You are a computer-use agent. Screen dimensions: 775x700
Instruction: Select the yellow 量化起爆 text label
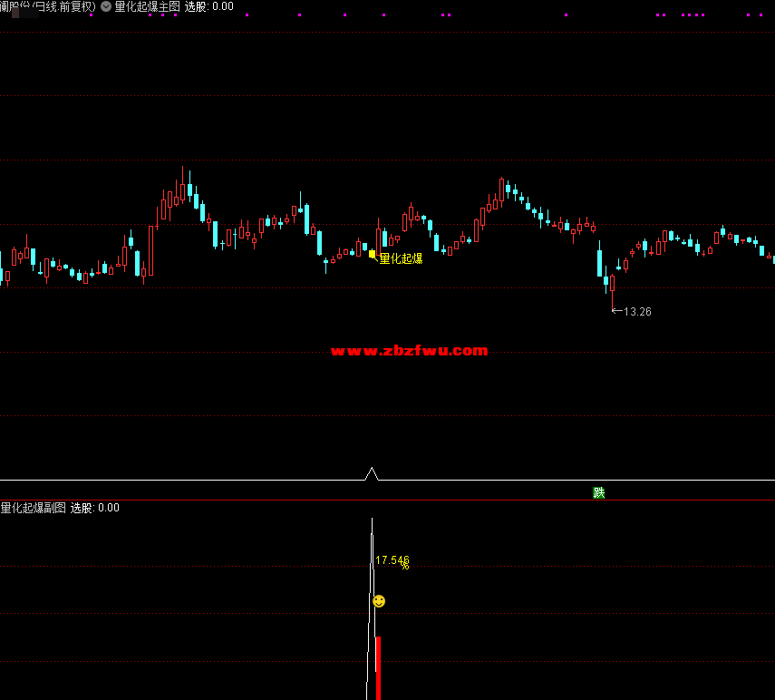click(x=401, y=258)
